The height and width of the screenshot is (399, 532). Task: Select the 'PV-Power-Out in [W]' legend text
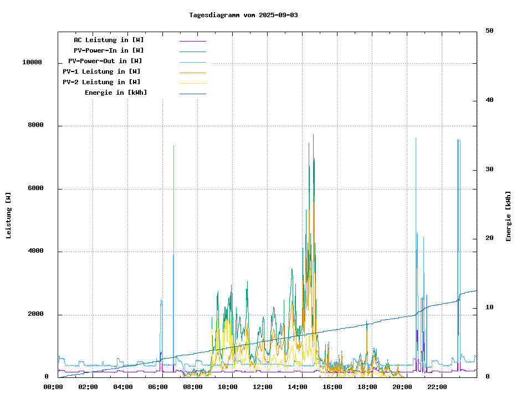[x=105, y=61]
